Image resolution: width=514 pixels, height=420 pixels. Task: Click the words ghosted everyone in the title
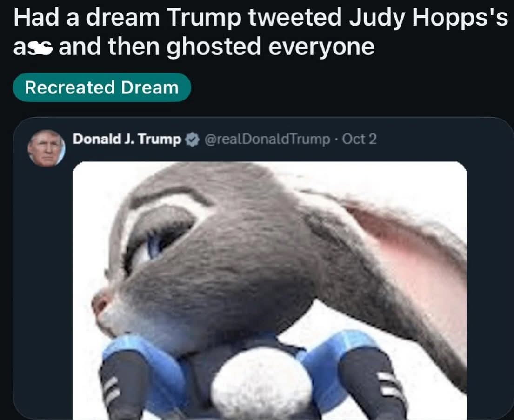(x=270, y=47)
